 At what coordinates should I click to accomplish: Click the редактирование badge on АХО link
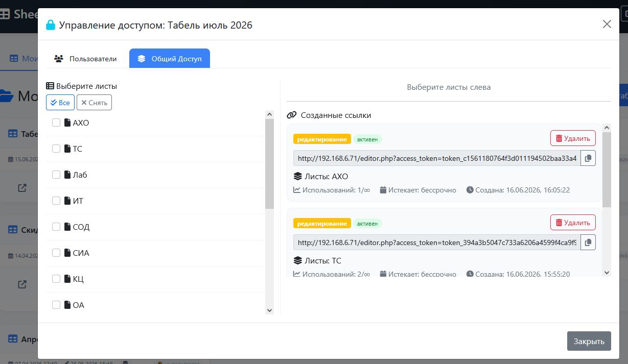(322, 139)
